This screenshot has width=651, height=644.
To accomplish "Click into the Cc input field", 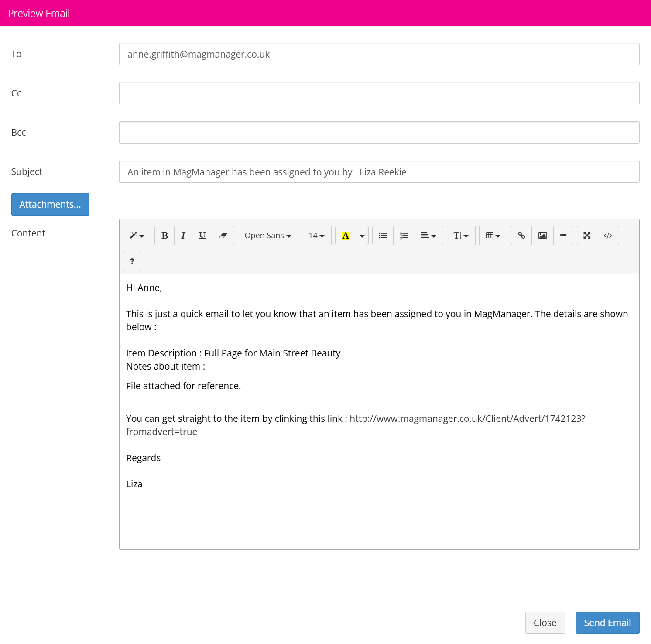I will 379,93.
